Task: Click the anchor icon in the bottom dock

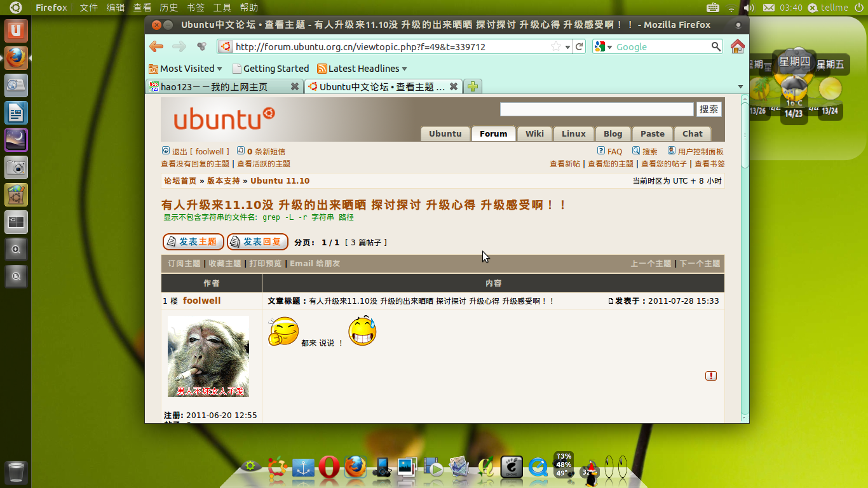Action: 303,468
